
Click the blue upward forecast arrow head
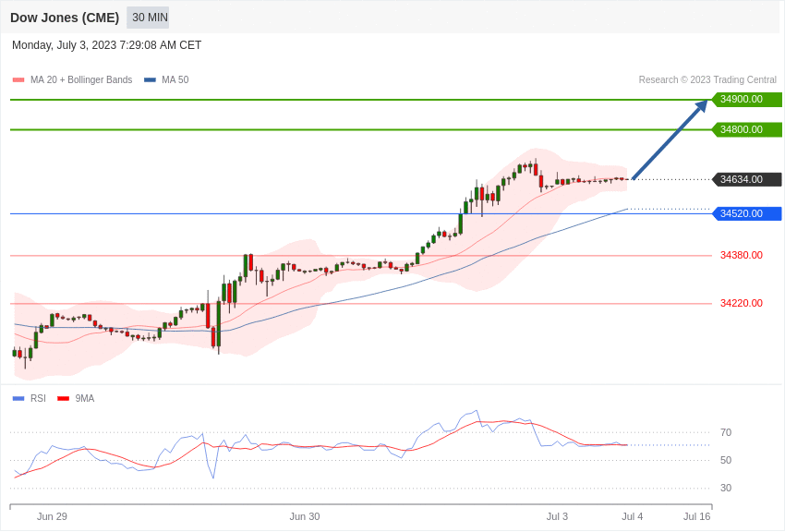(701, 106)
